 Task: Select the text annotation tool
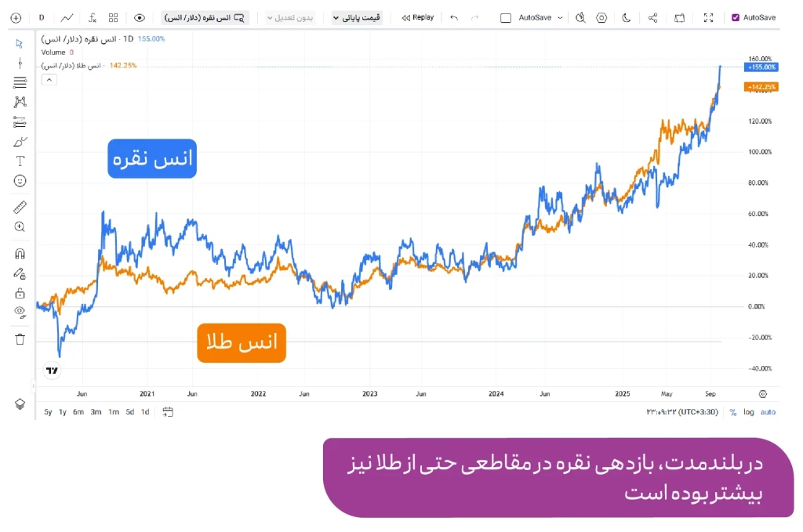pyautogui.click(x=20, y=161)
